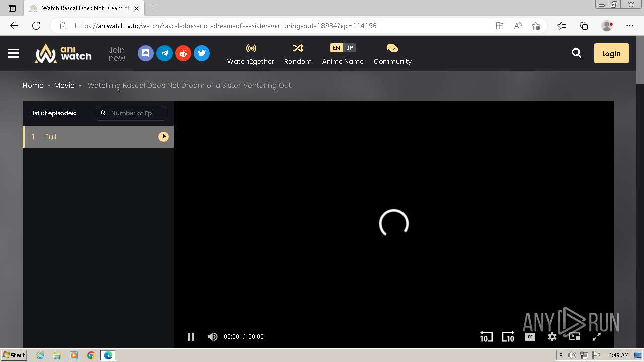This screenshot has width=644, height=362.
Task: Pause the video player
Action: coord(191,337)
